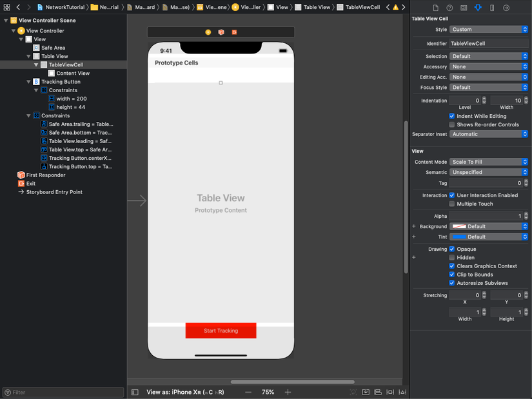This screenshot has width=532, height=399.
Task: Open the Semantic dropdown
Action: [489, 172]
